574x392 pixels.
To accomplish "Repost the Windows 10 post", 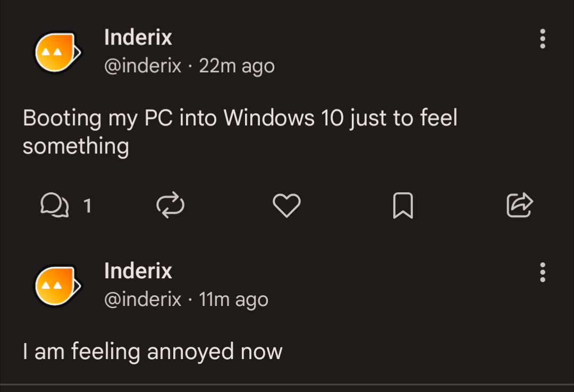I will (x=171, y=206).
